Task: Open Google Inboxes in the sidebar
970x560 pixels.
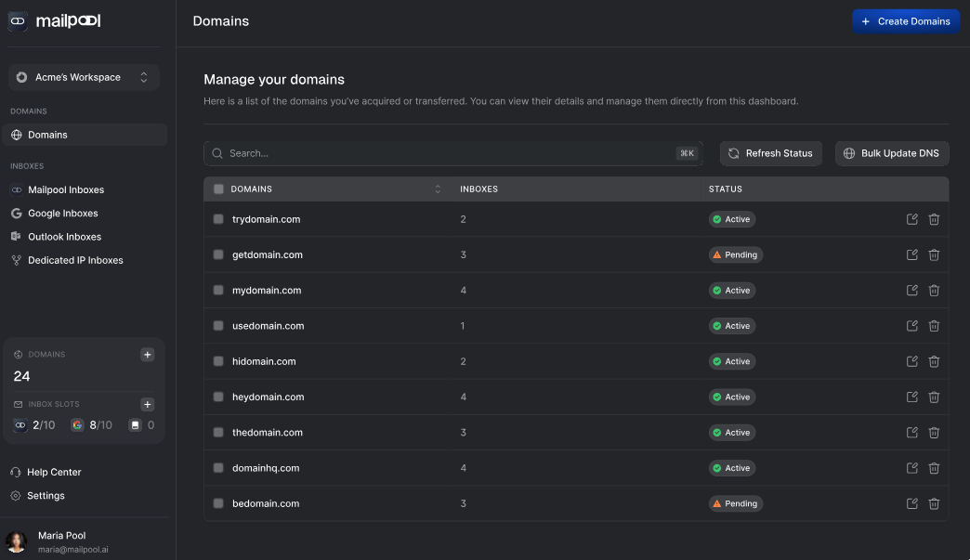Action: pyautogui.click(x=62, y=214)
